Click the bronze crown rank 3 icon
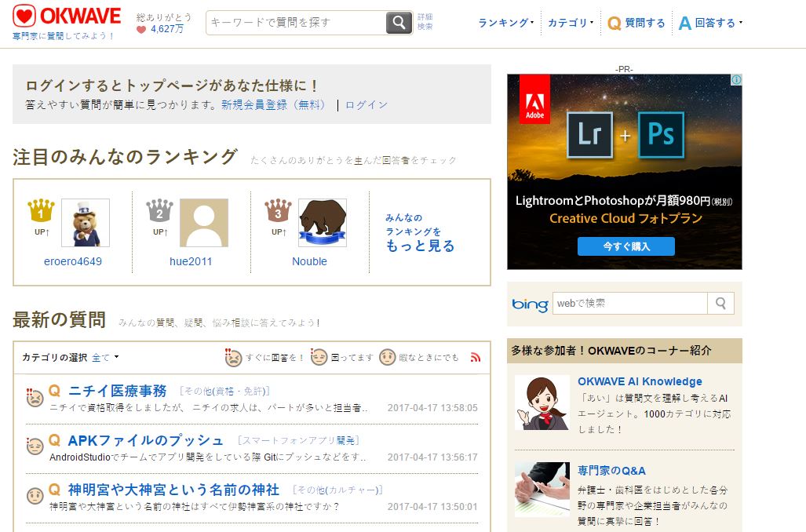Image resolution: width=806 pixels, height=532 pixels. tap(278, 211)
